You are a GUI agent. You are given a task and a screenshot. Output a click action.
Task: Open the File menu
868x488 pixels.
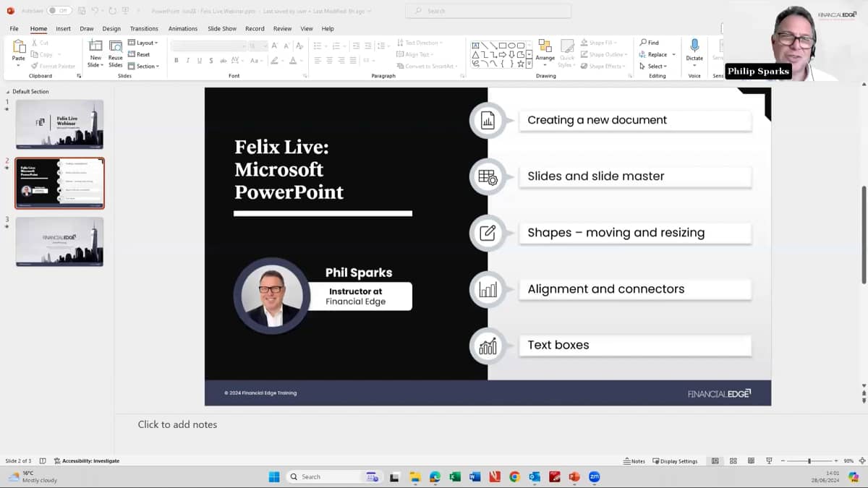pos(14,29)
